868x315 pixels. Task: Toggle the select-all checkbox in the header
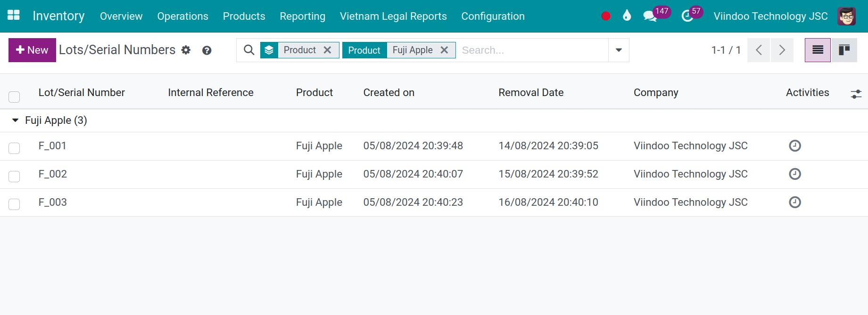[14, 97]
